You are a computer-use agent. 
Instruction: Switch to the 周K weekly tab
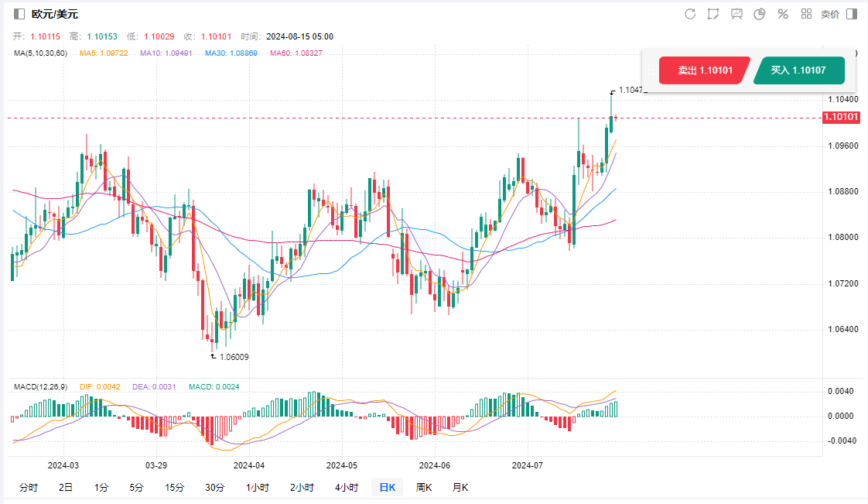(424, 487)
